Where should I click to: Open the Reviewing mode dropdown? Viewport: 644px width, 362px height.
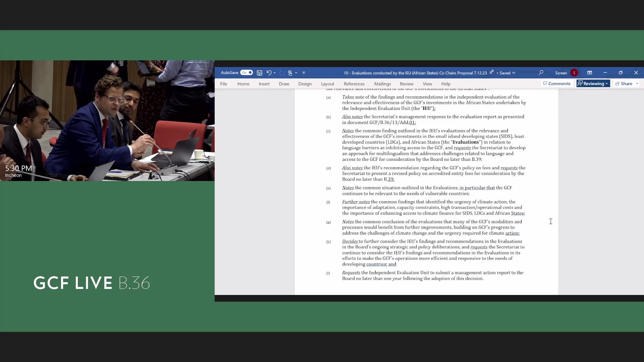point(593,83)
